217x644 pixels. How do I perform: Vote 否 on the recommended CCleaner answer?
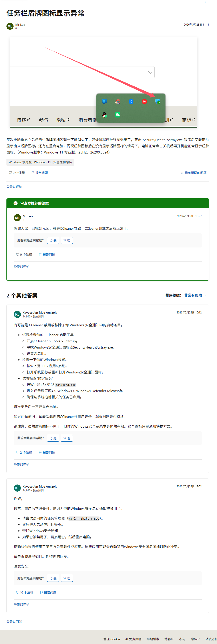(67, 241)
